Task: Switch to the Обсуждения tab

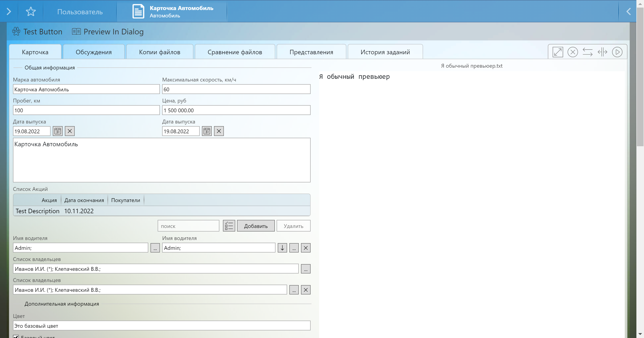Action: tap(94, 52)
